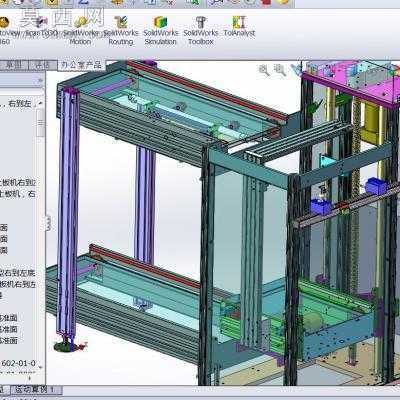Select Zoom to Area in the viewport toolbar
Viewport: 400px width, 400px height.
(280, 70)
